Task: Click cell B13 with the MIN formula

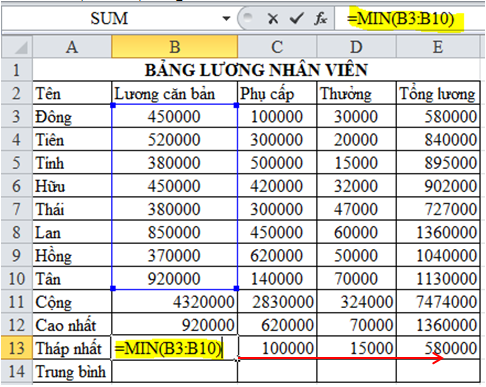Action: 175,348
